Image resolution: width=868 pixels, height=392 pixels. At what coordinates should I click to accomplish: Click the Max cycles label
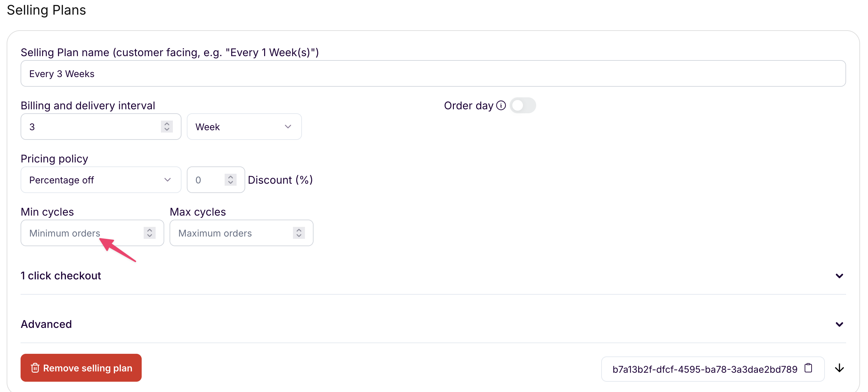pos(198,212)
